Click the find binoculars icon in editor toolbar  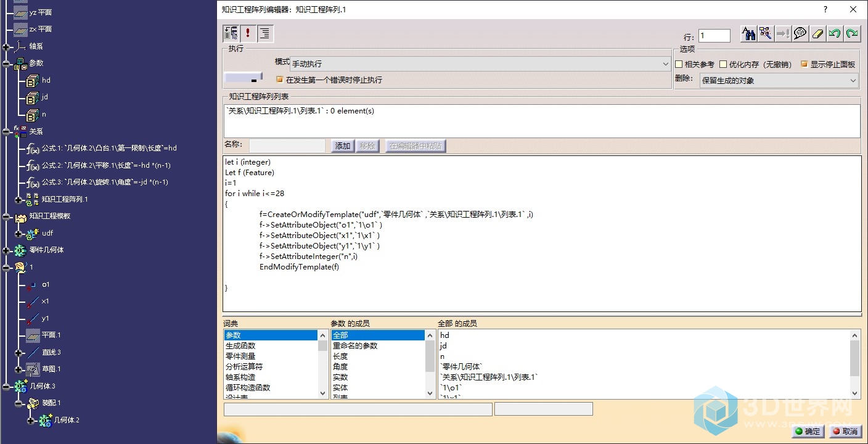748,34
